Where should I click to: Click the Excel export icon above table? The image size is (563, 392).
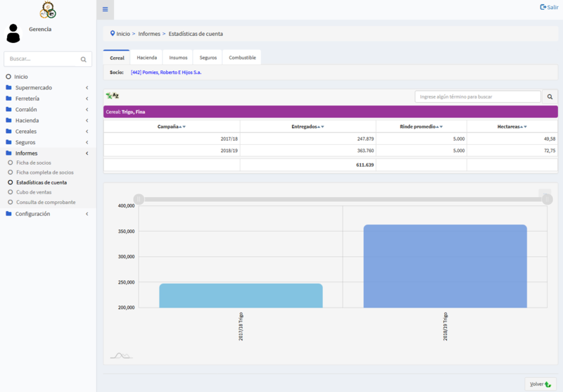click(112, 96)
